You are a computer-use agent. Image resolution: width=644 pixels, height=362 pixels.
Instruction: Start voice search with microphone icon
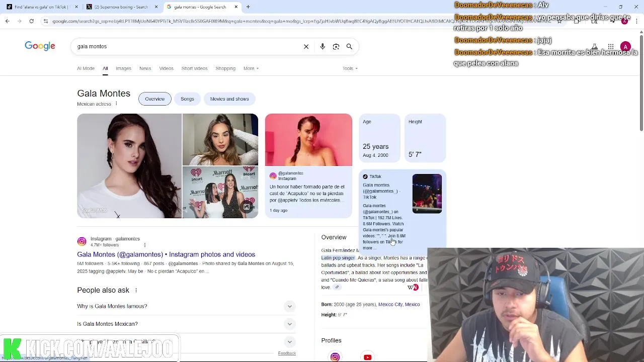point(323,47)
